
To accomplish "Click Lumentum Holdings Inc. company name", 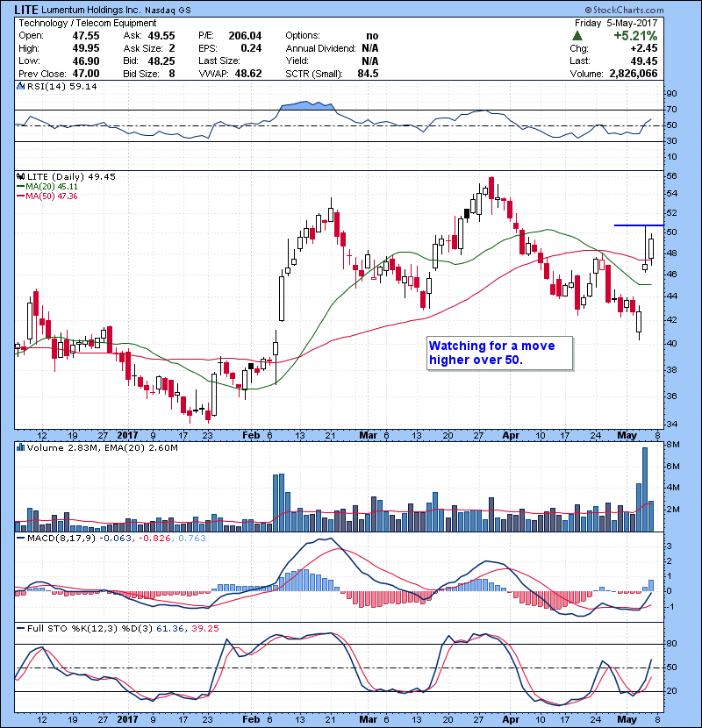I will coord(91,10).
